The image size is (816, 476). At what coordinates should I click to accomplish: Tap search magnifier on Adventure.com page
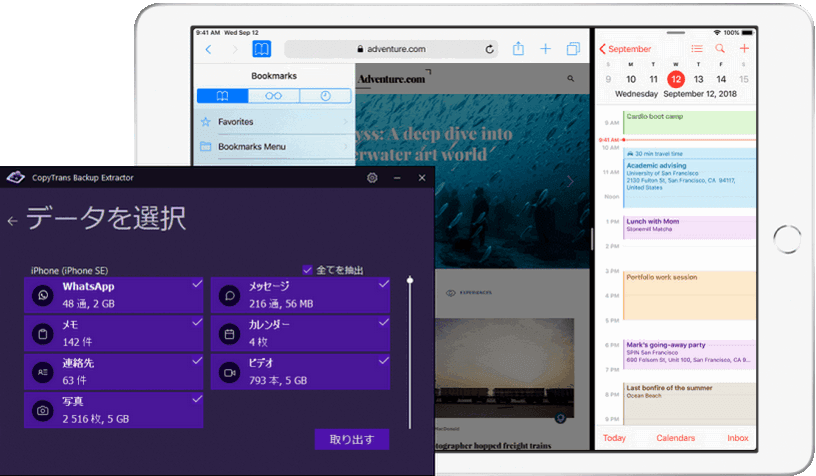(x=570, y=79)
